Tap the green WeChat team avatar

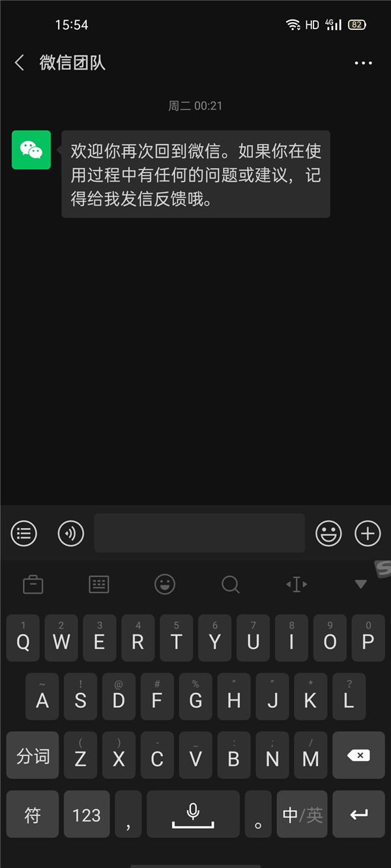pos(31,150)
